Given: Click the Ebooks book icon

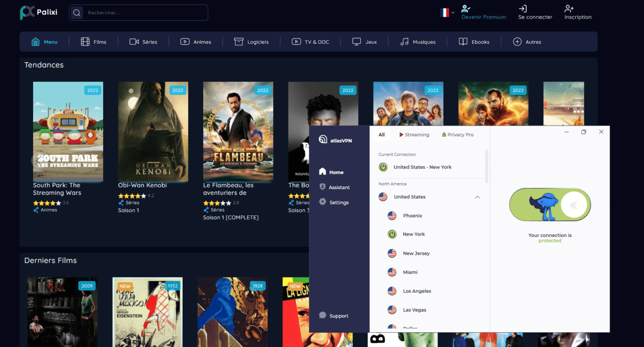Looking at the screenshot, I should pos(463,42).
